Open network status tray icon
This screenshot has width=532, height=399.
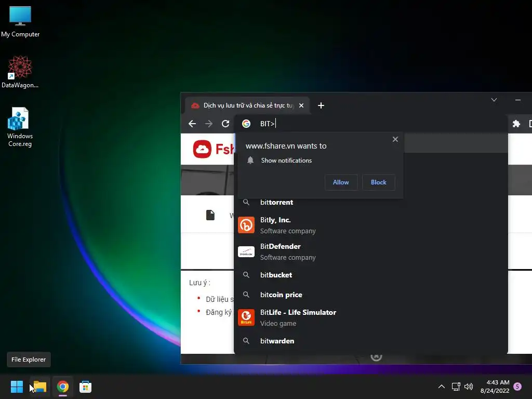456,387
